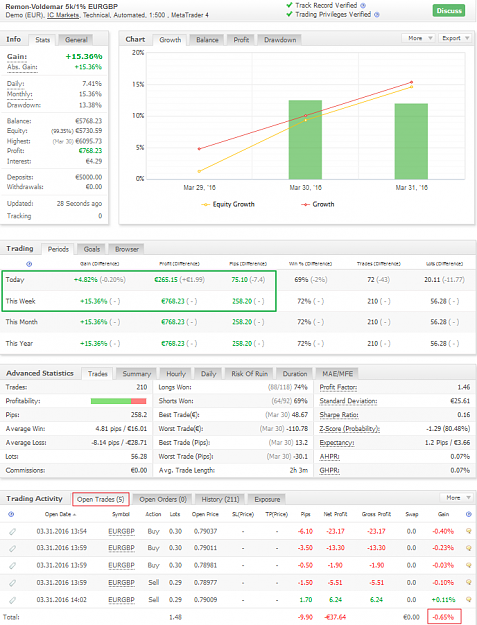Click the Profitability green/red bar
477x625 pixels.
click(118, 401)
